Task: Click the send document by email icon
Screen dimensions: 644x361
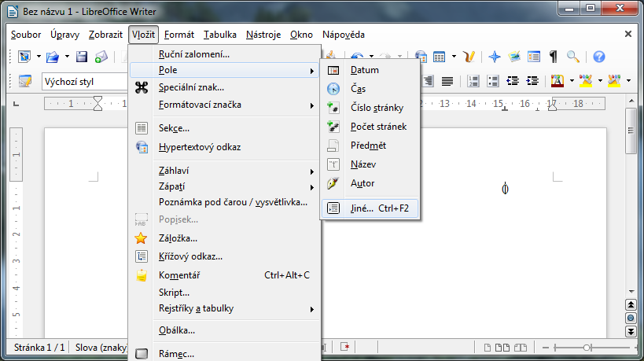Action: coord(101,57)
